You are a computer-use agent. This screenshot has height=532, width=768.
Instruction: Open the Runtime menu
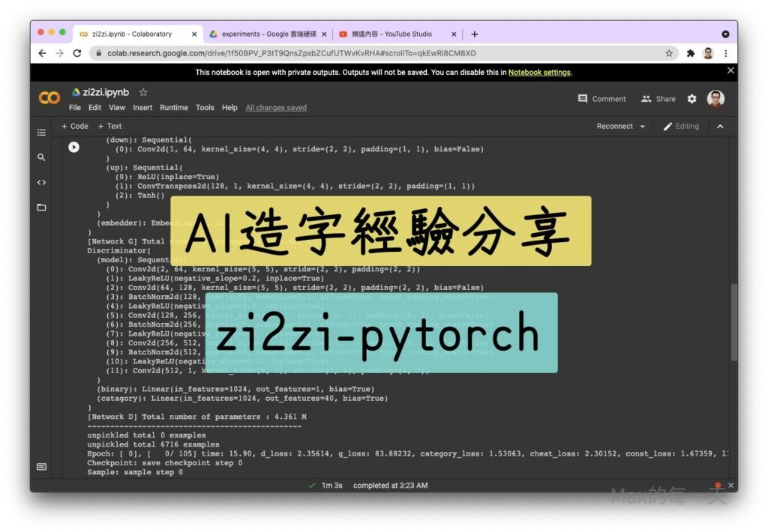(174, 107)
